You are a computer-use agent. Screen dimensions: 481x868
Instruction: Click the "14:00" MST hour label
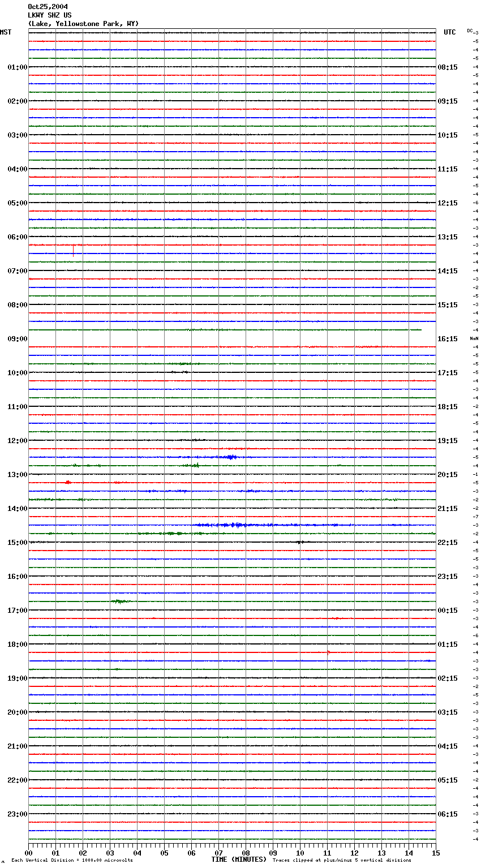point(18,509)
